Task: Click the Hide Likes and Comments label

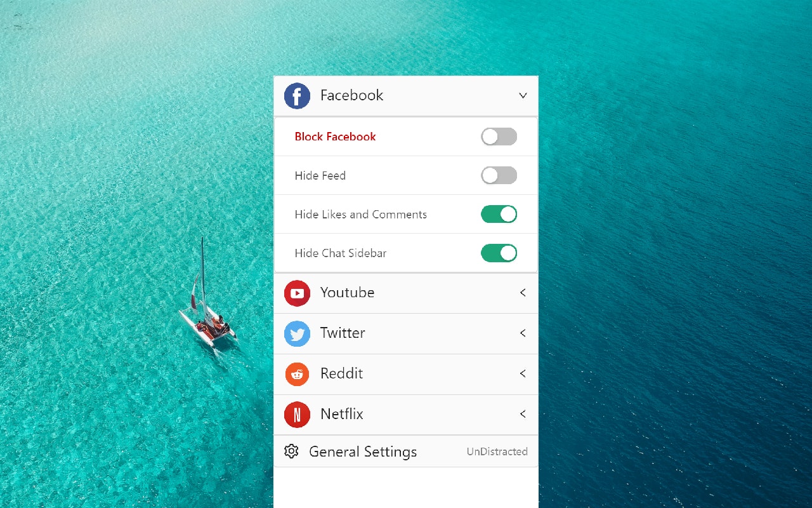Action: tap(360, 214)
